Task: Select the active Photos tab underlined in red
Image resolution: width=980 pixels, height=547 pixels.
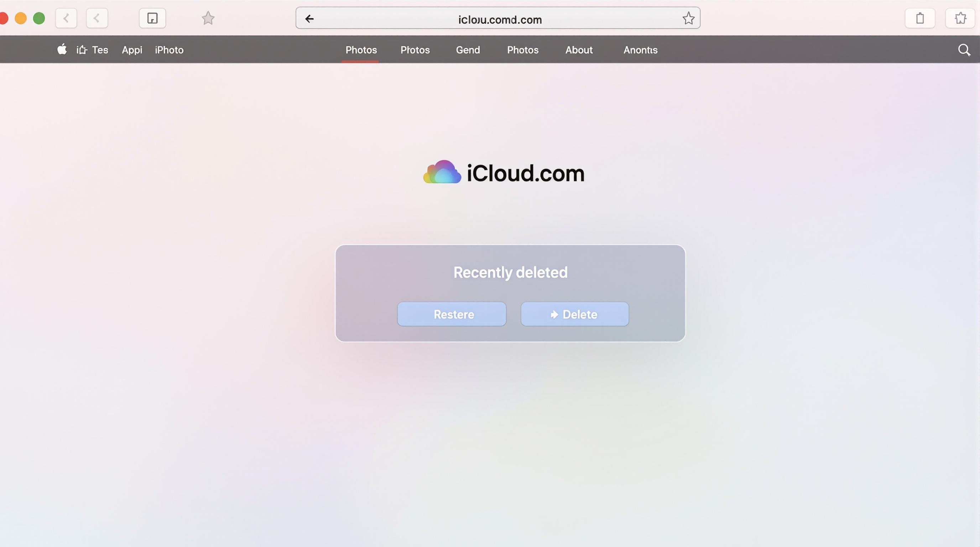Action: coord(361,50)
